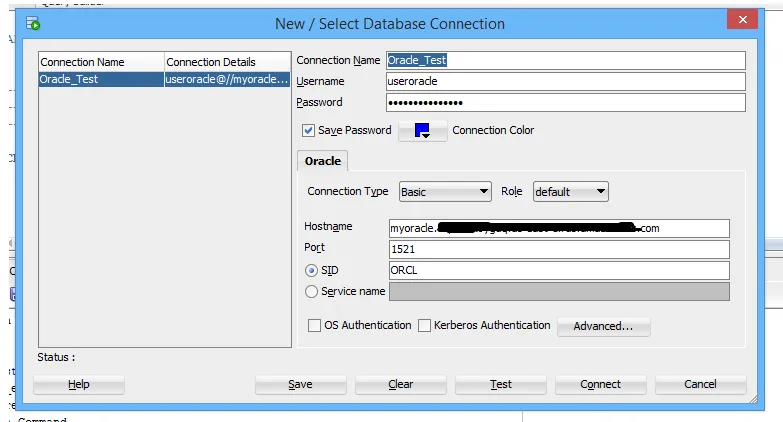Click the Connection Name input field
This screenshot has width=783, height=422.
566,60
